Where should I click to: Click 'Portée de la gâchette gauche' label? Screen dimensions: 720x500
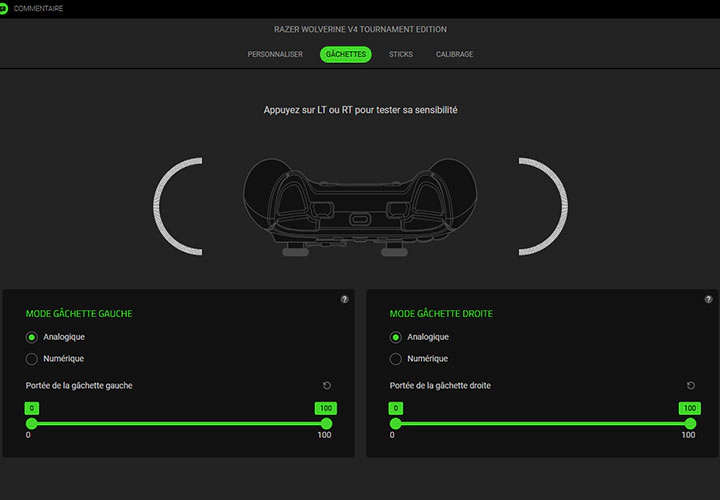79,386
